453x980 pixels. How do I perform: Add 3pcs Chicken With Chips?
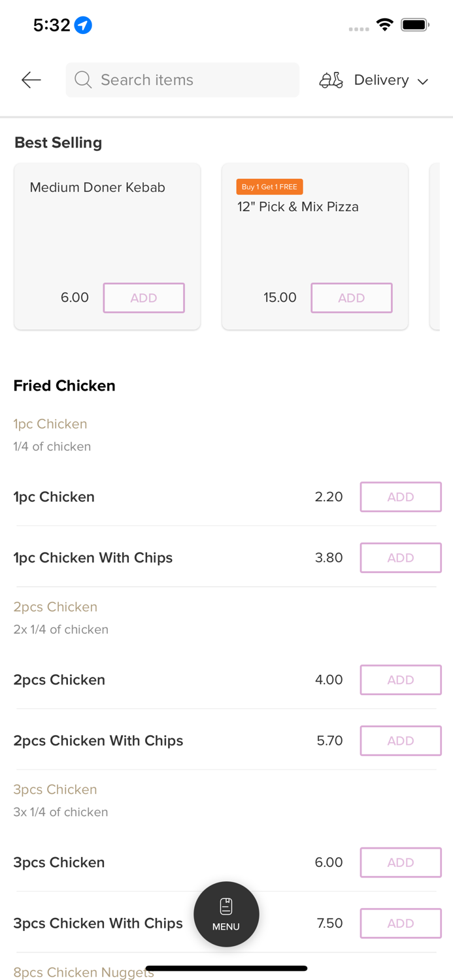pyautogui.click(x=401, y=923)
